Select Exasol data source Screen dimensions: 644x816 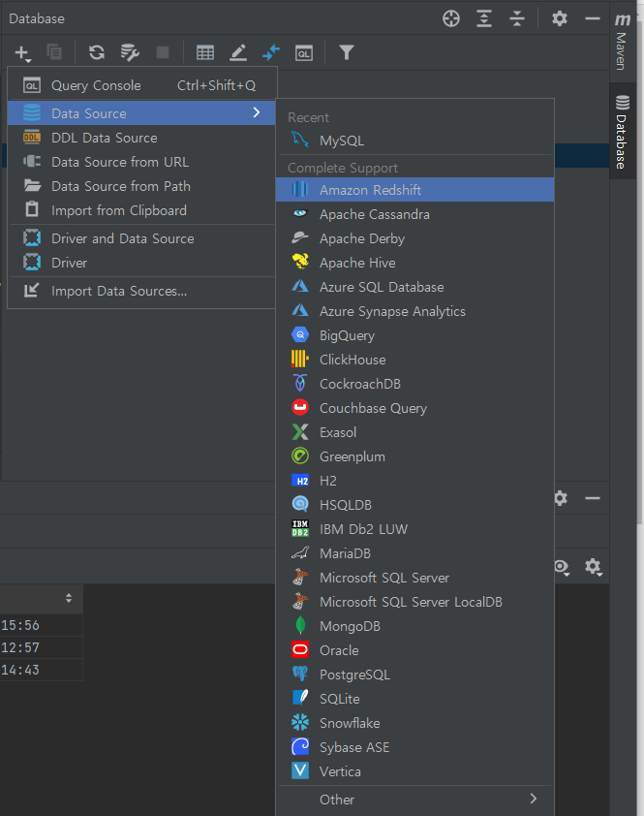414,432
